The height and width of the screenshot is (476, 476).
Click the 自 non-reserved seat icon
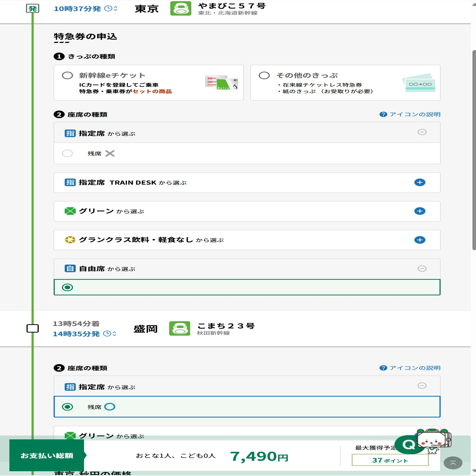(x=70, y=268)
